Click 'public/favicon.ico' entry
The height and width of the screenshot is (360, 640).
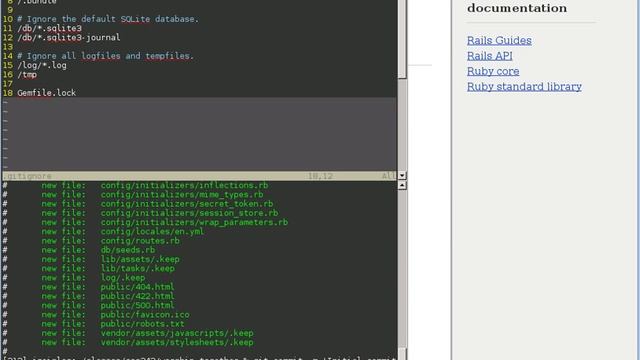point(145,315)
